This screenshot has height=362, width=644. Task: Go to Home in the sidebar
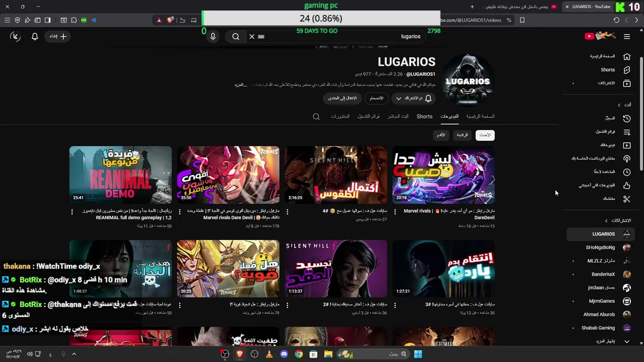click(610, 56)
